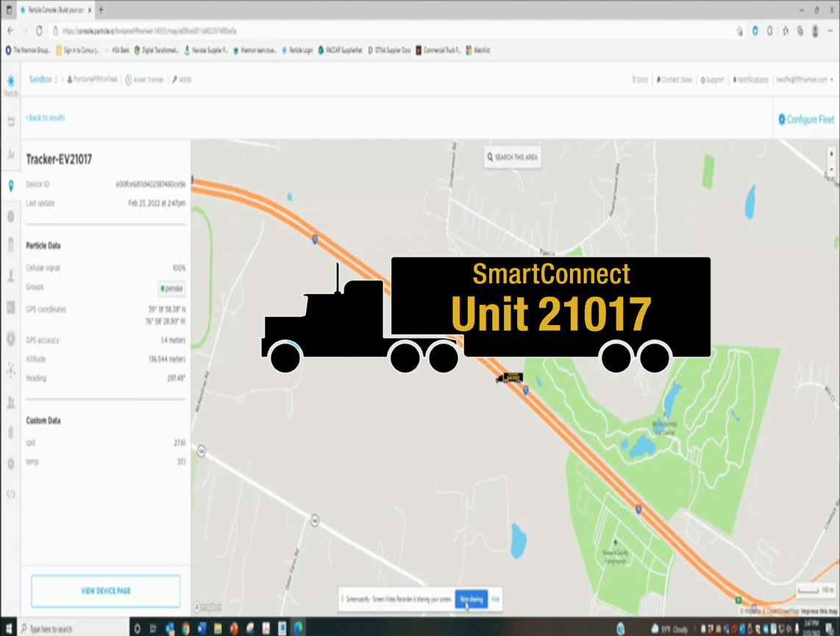840x636 pixels.
Task: Open the PACCAR SupplierNet bookmark
Action: (x=340, y=50)
